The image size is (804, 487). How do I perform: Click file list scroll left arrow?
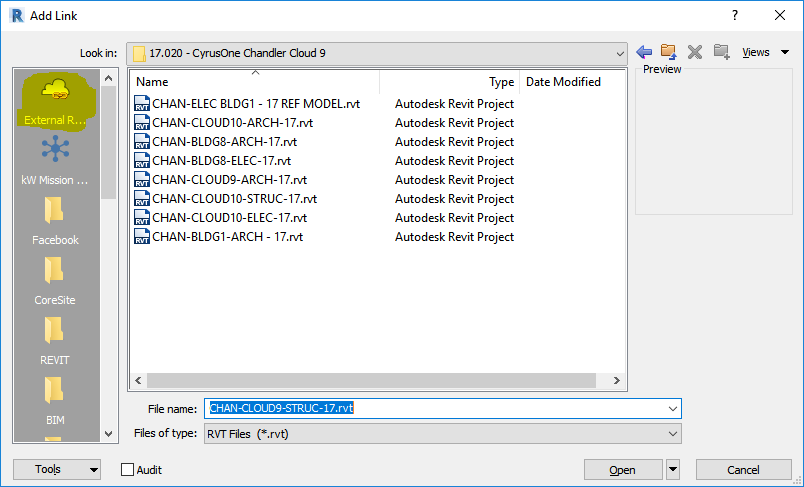138,380
